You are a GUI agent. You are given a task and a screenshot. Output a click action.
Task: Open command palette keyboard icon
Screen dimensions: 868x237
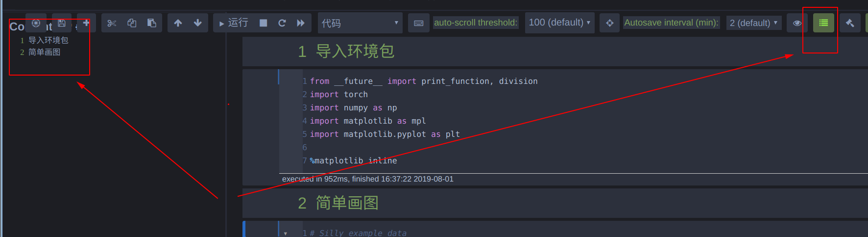(x=419, y=23)
